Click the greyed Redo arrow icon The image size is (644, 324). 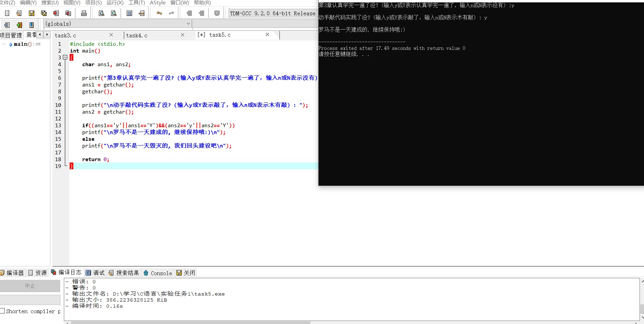[172, 13]
